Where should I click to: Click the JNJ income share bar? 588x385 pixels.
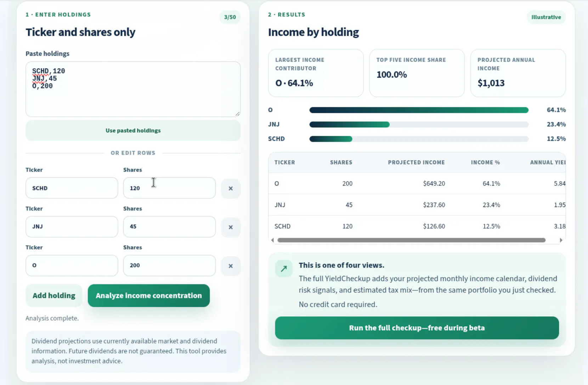coord(419,125)
